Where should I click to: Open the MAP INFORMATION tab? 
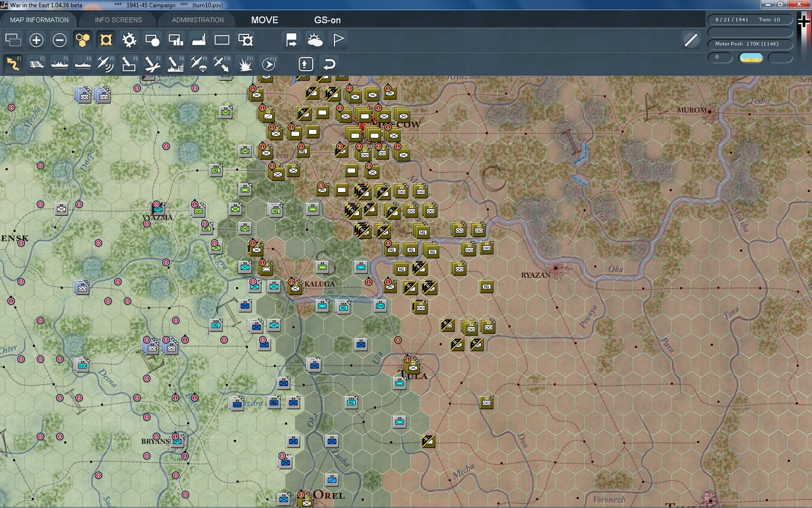coord(39,20)
